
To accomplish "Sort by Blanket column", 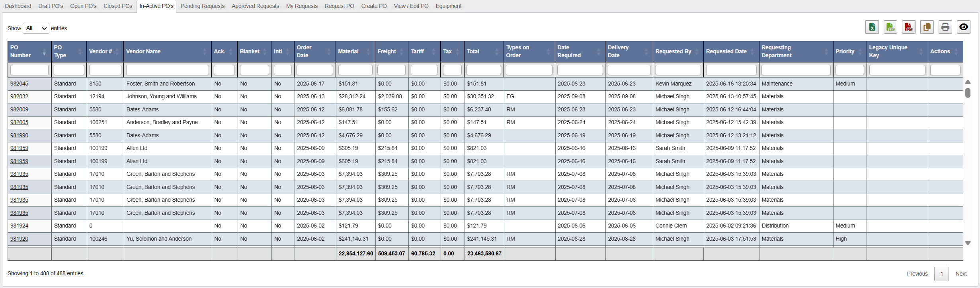I will [x=254, y=51].
